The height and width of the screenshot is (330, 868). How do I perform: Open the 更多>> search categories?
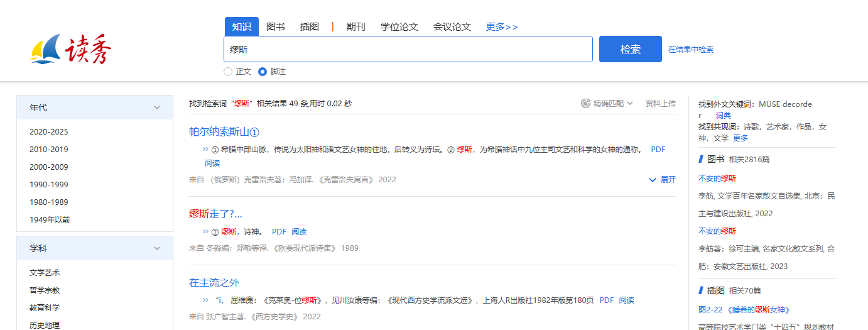coord(502,26)
